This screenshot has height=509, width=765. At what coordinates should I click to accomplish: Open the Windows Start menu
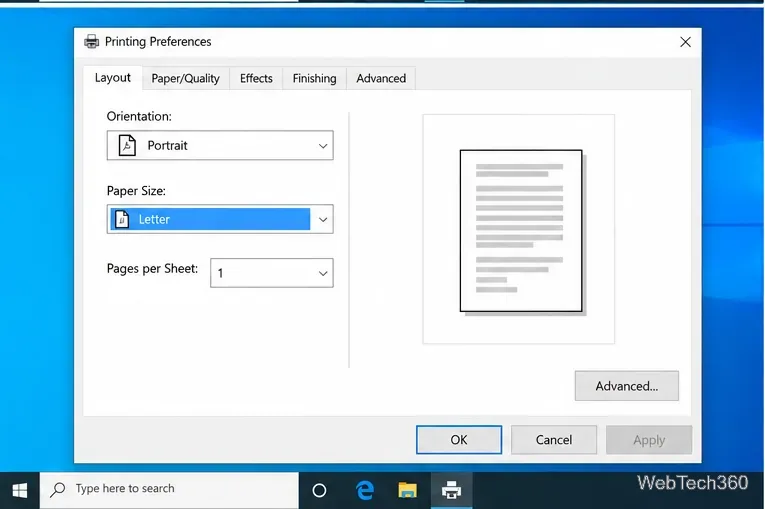(20, 490)
